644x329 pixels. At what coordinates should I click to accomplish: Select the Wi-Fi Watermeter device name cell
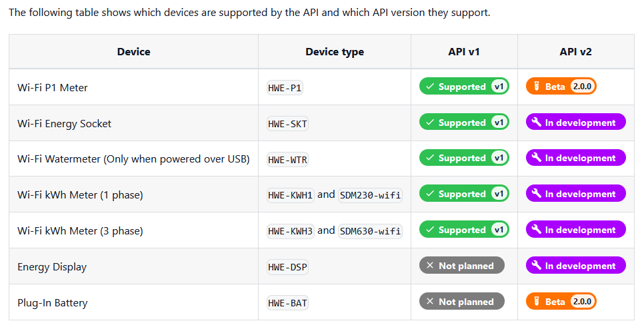click(x=133, y=159)
